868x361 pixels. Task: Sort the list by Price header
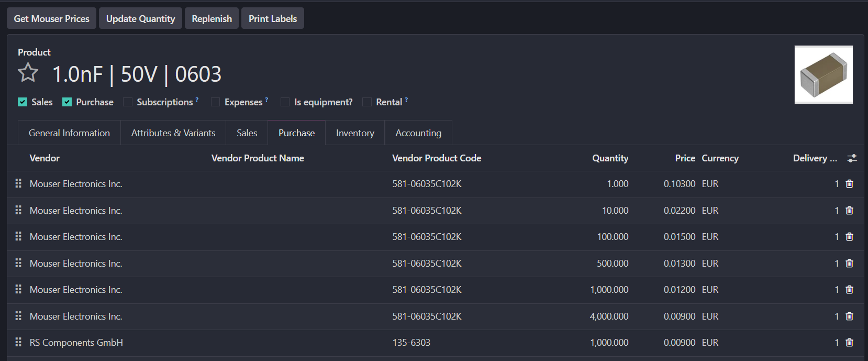[x=685, y=158]
